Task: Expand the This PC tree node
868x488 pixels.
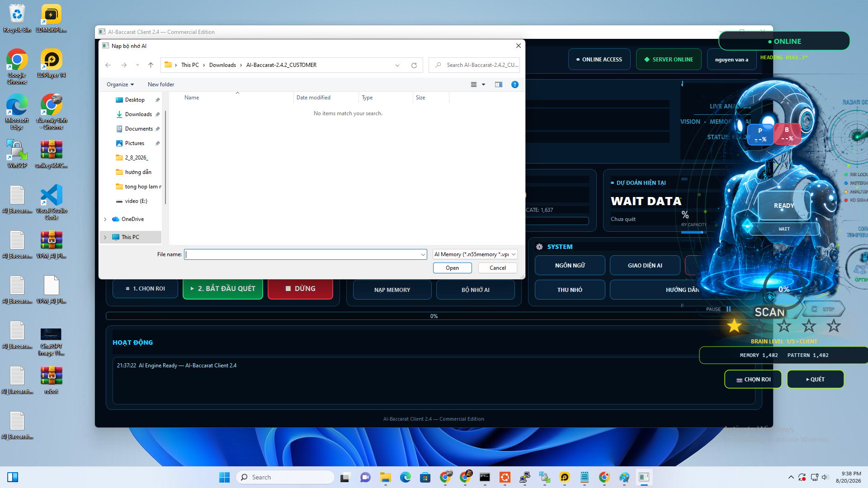Action: pyautogui.click(x=105, y=237)
